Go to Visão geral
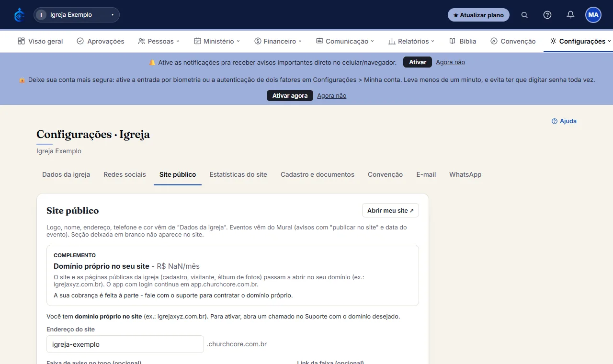Screen dimensions: 613x364 40,41
